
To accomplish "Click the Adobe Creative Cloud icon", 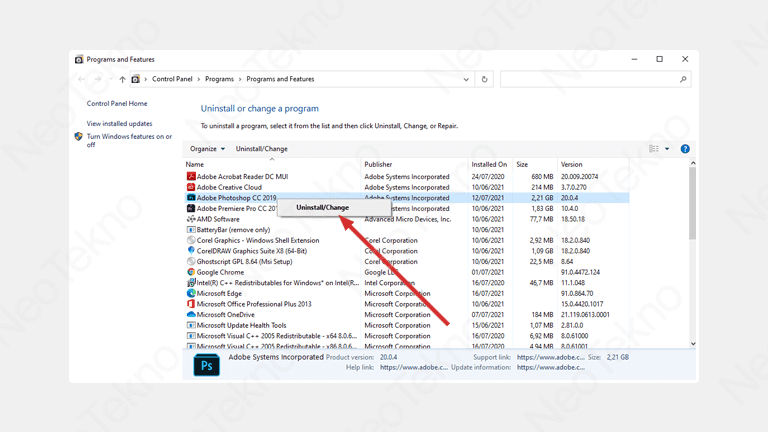I will pyautogui.click(x=191, y=187).
